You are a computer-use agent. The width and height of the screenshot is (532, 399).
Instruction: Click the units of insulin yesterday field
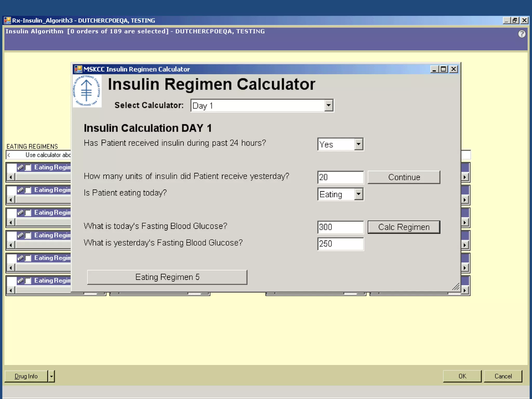pyautogui.click(x=341, y=177)
